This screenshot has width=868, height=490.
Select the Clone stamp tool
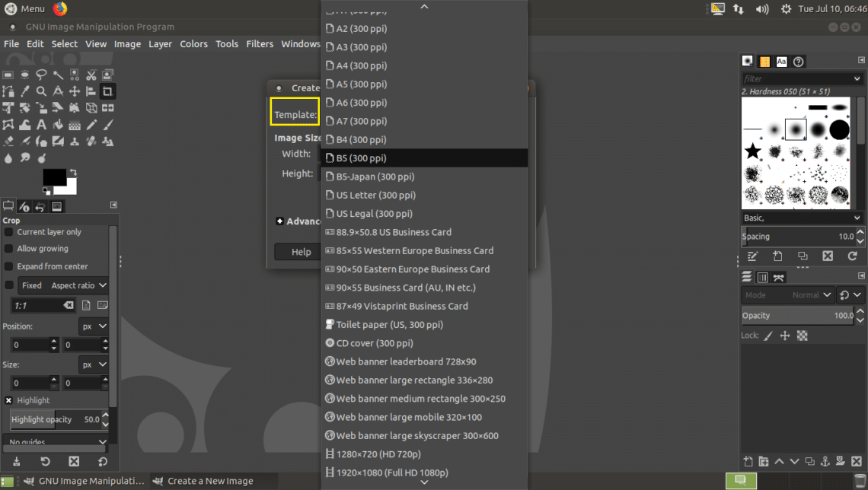pos(74,142)
